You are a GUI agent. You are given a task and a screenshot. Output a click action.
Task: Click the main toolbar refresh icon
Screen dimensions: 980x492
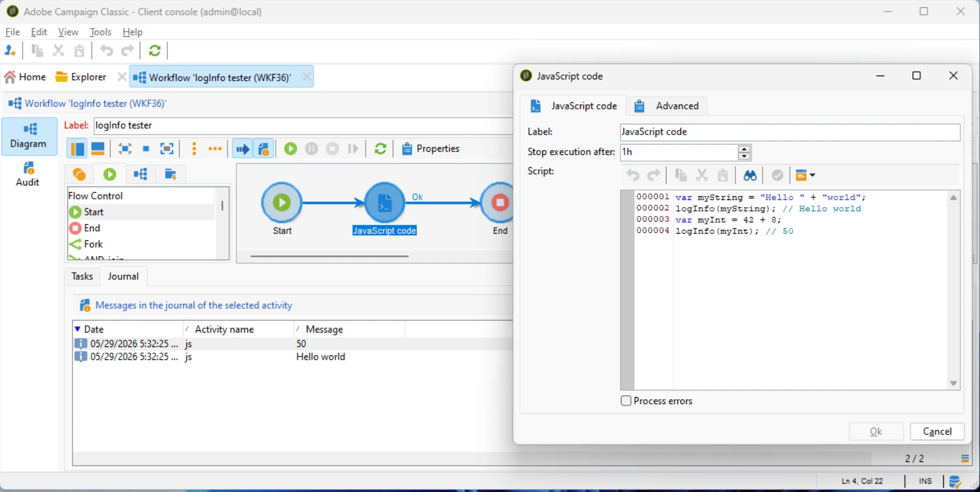[155, 51]
